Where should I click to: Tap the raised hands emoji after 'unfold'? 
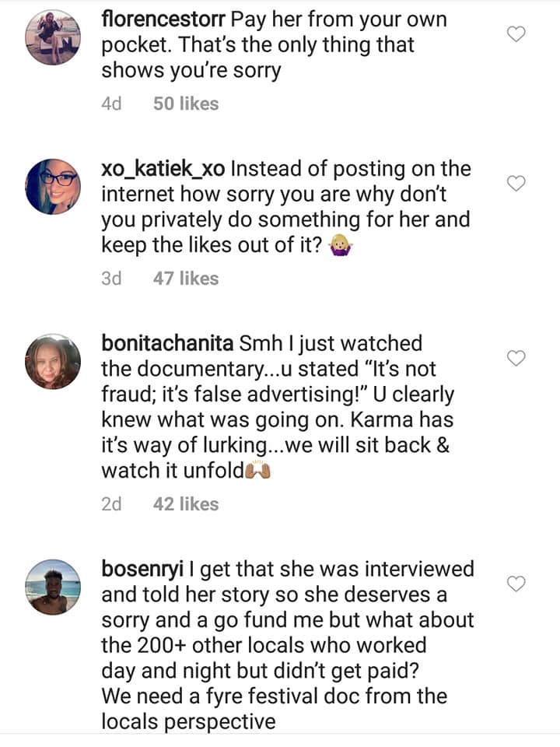(x=257, y=472)
